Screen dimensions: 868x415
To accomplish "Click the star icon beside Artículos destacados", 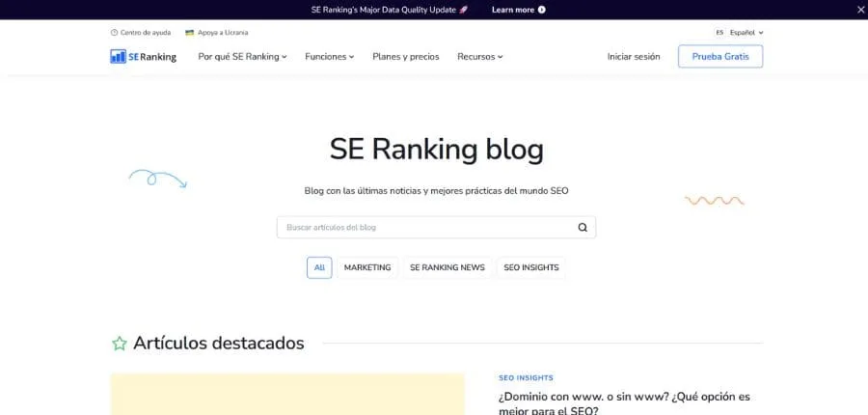I will (x=119, y=343).
